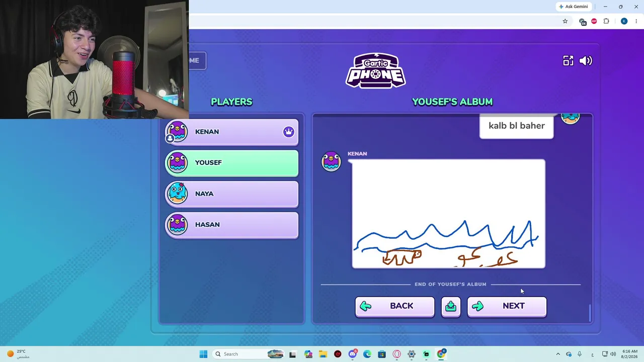Click Kenan's avatar beside the drawing
The height and width of the screenshot is (362, 644).
tap(331, 161)
